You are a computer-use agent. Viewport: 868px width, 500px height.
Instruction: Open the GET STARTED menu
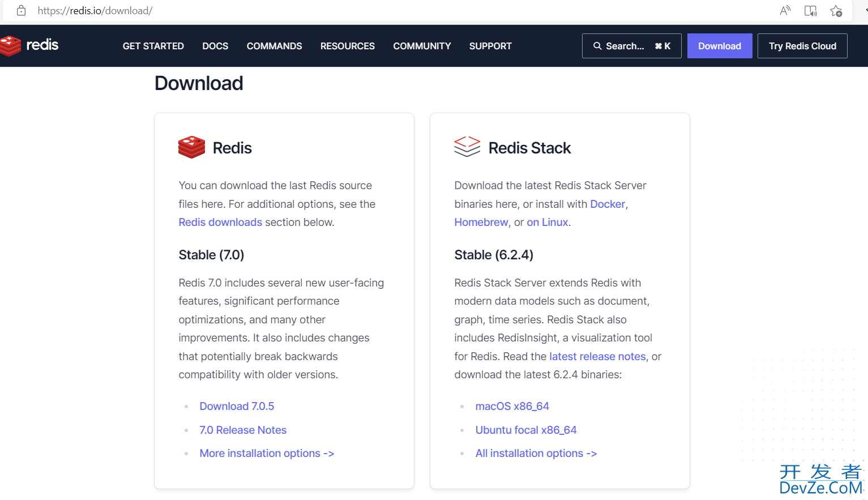pos(153,46)
